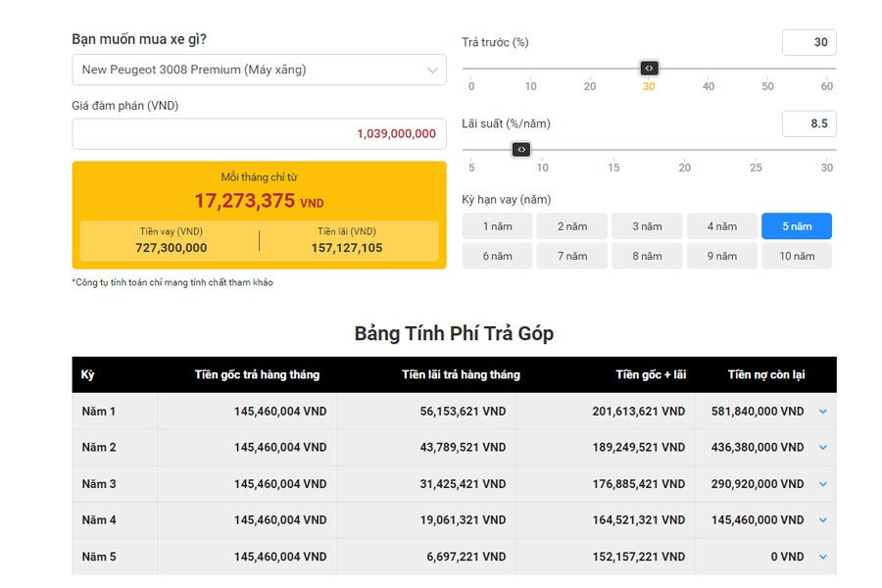Select the 1 năm loan term
This screenshot has height=588, width=882.
(498, 226)
